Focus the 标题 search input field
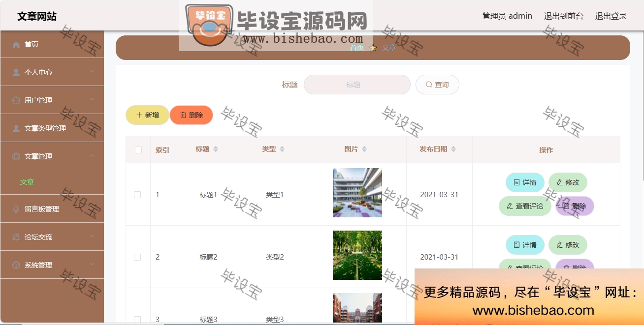Image resolution: width=644 pixels, height=325 pixels. (x=357, y=85)
